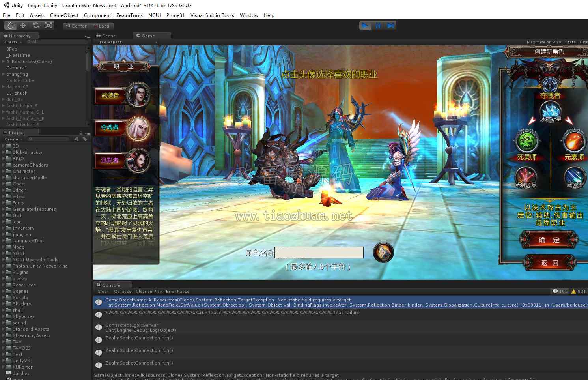Expand AllResources(Clone) in Hierarchy
Viewport: 588px width, 380px height.
(4, 62)
